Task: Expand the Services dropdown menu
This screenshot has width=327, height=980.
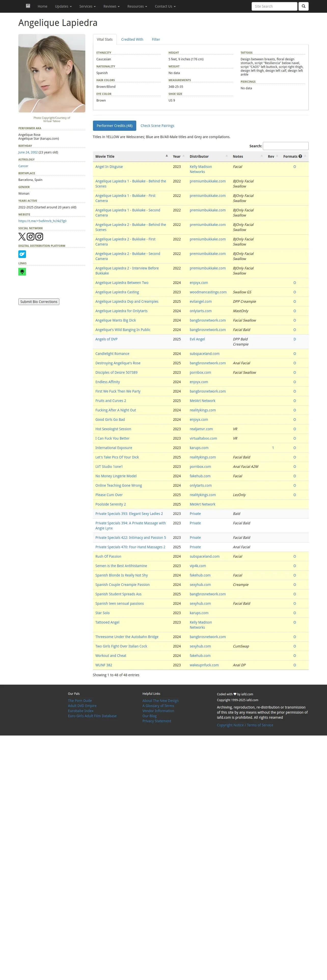Action: (87, 6)
